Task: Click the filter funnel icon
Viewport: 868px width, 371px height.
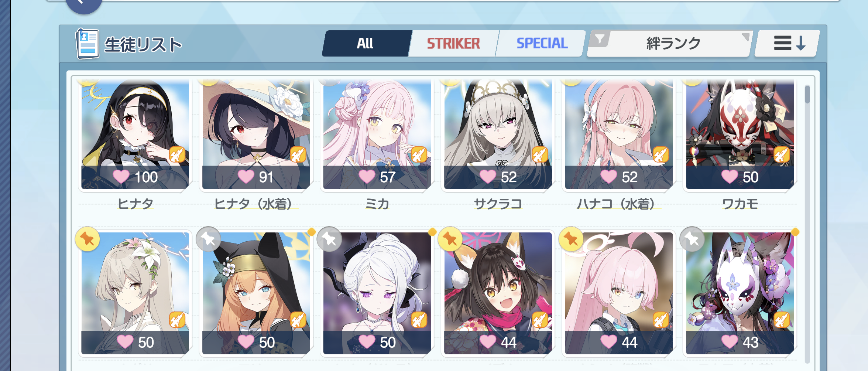Action: [x=600, y=39]
